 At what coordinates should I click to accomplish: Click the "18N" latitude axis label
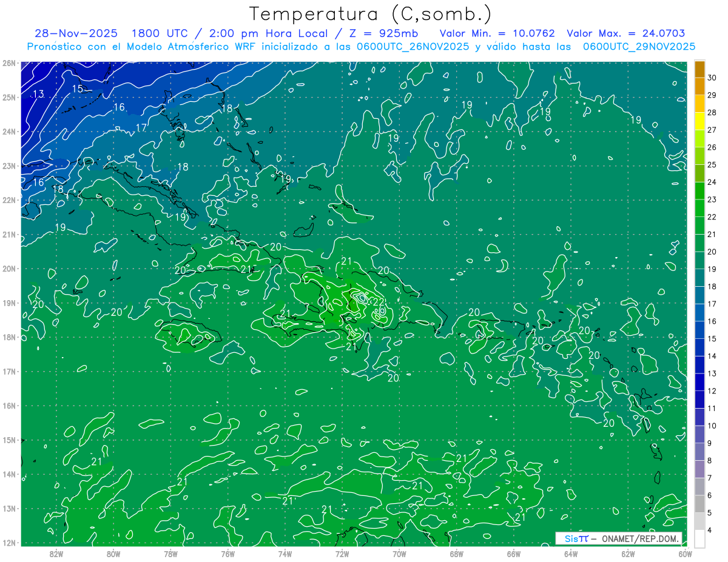click(8, 337)
